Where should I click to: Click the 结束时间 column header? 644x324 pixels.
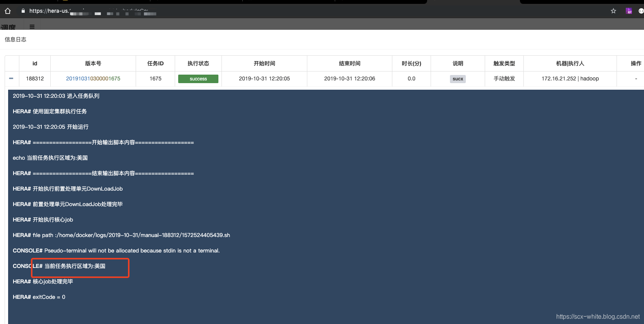tap(350, 63)
